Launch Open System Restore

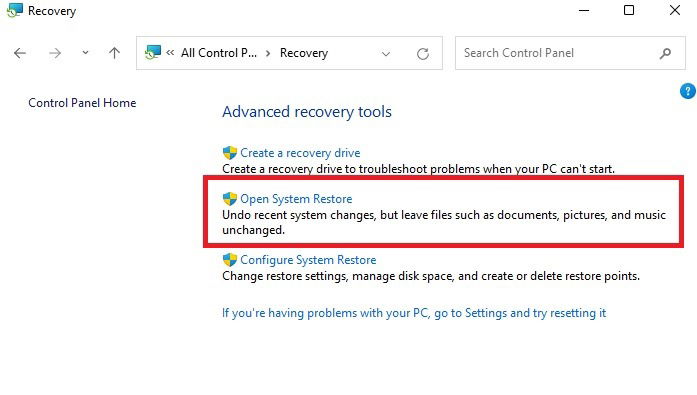coord(296,199)
